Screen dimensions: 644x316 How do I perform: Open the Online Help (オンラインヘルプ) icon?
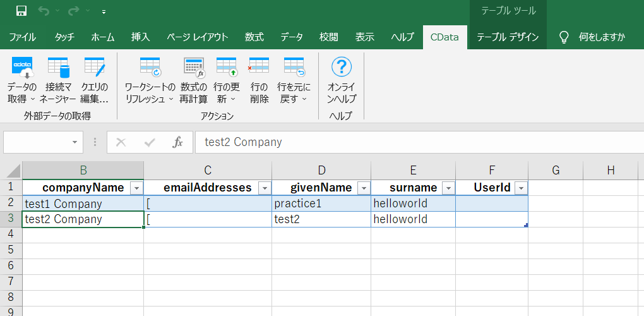(342, 68)
